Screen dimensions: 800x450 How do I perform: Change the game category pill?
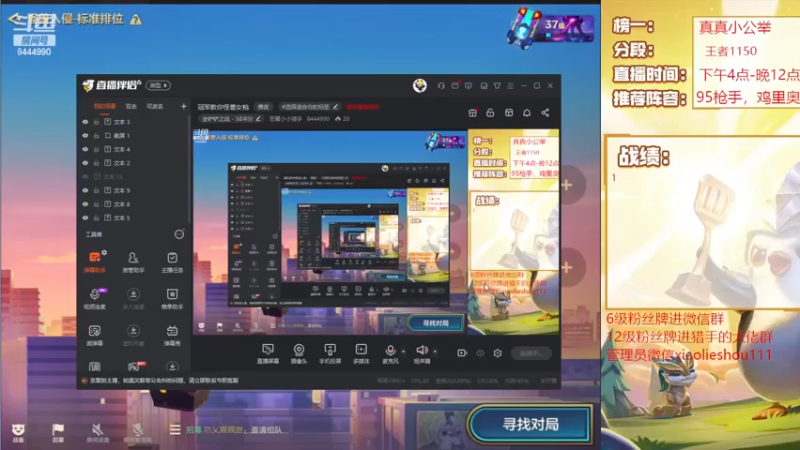click(231, 118)
